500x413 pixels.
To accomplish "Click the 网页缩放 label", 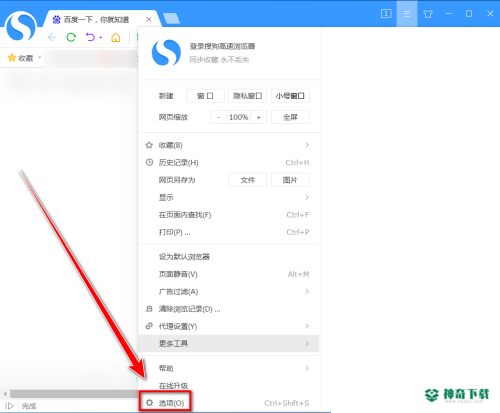I will [173, 117].
